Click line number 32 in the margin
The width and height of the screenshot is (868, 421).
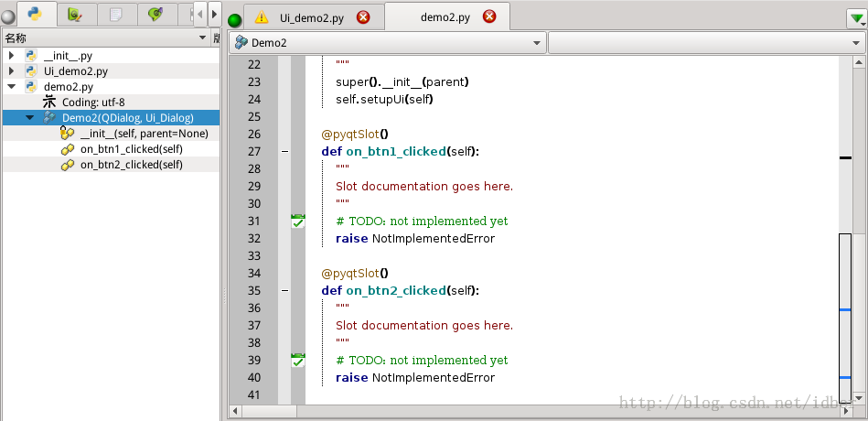[253, 239]
